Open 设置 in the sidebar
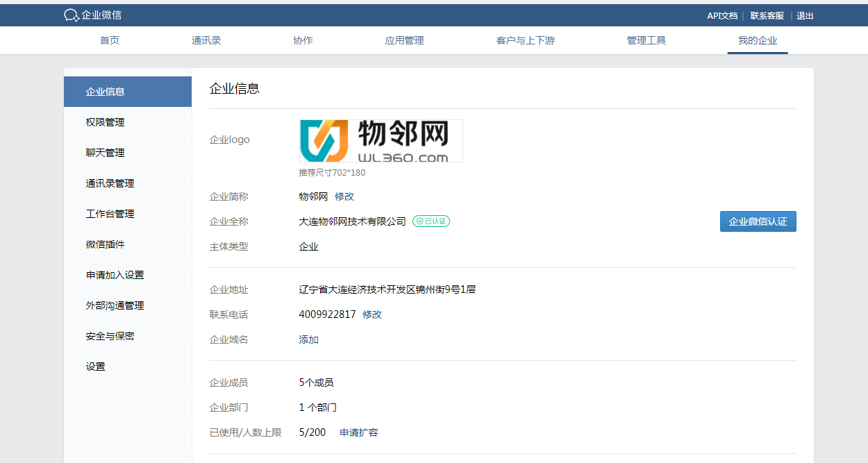The height and width of the screenshot is (463, 868). pyautogui.click(x=128, y=367)
